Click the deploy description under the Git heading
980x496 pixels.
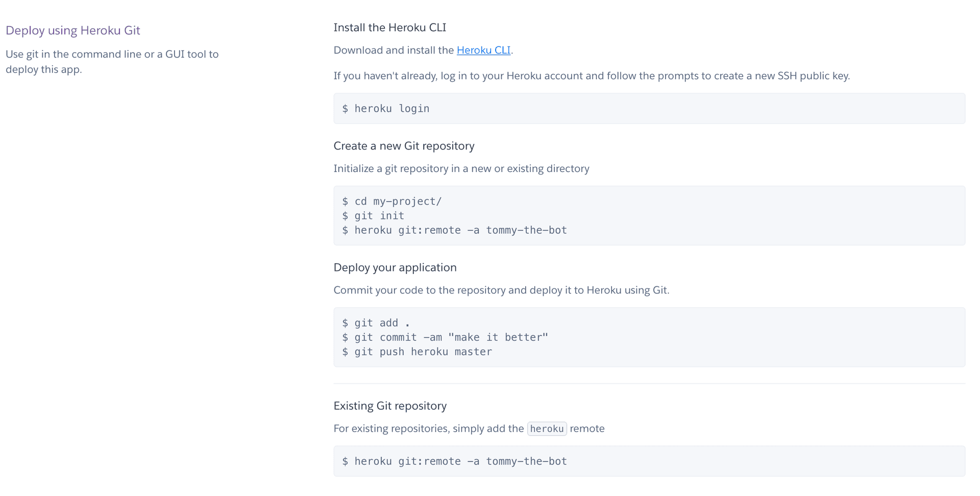[112, 61]
